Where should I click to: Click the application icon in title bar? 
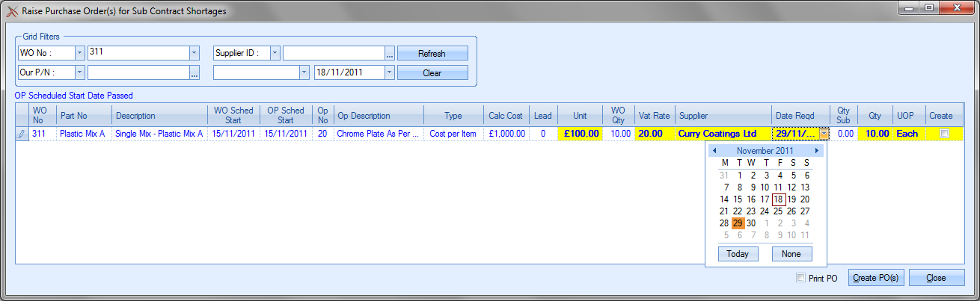click(12, 11)
